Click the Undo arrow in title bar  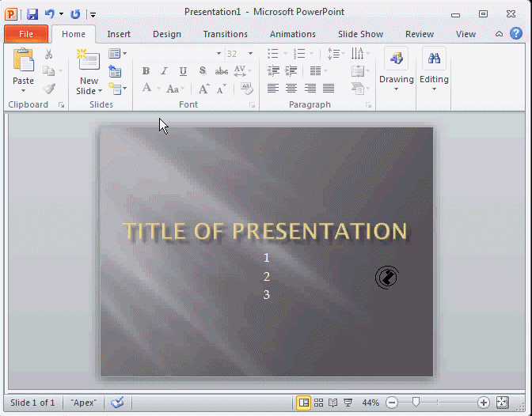49,13
